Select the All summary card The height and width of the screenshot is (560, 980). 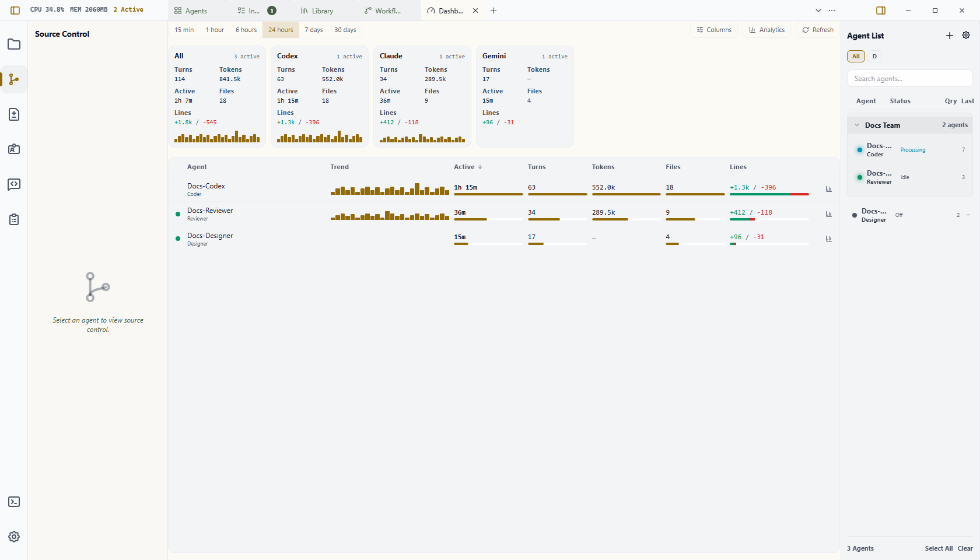(x=217, y=96)
